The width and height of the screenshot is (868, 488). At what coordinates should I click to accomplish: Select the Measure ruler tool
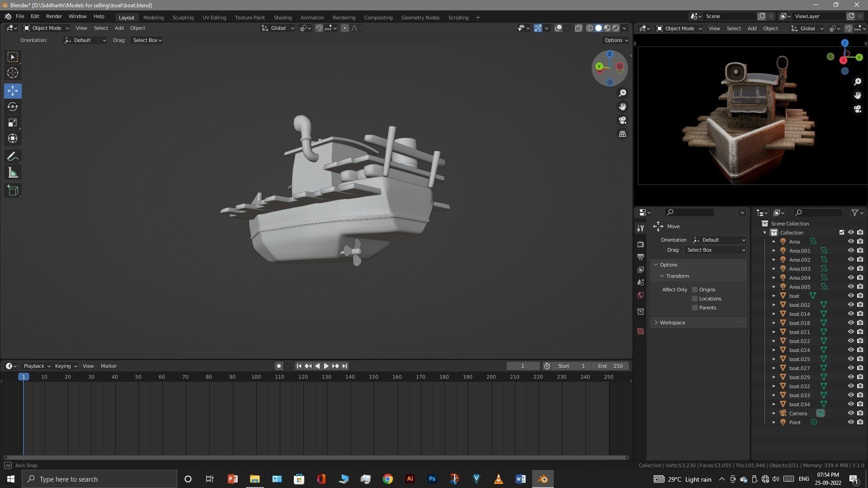pos(13,173)
